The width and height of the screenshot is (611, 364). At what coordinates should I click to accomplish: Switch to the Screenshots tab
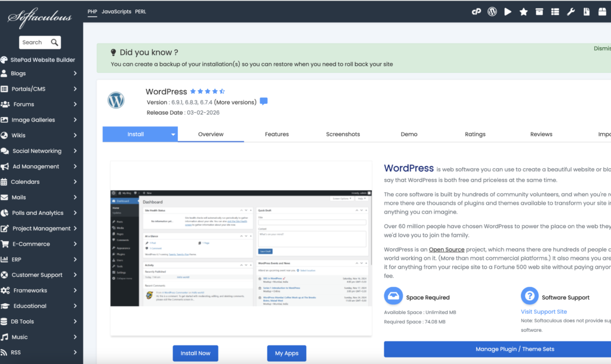tap(342, 134)
